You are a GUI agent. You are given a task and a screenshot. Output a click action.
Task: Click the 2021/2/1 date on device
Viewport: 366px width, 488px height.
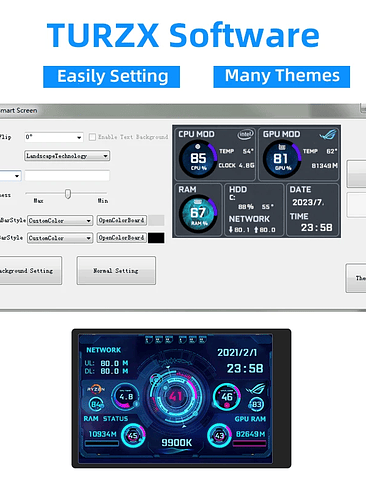[237, 353]
